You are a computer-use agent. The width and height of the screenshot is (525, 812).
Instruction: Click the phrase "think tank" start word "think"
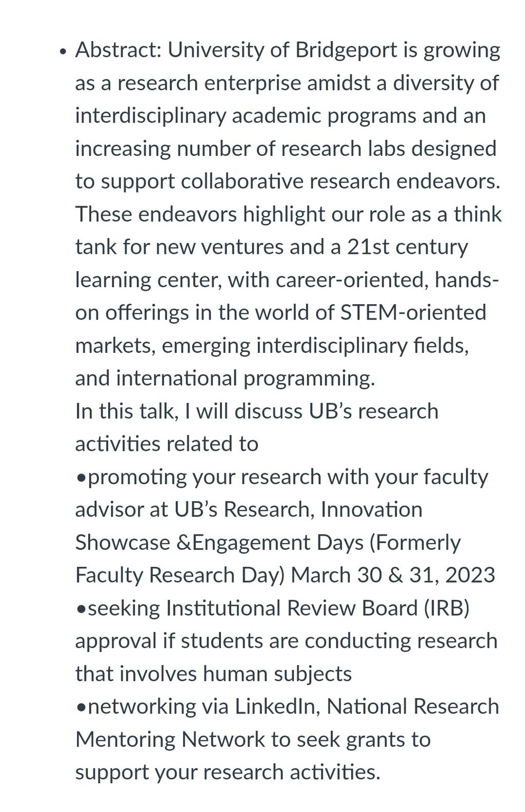[x=478, y=214]
